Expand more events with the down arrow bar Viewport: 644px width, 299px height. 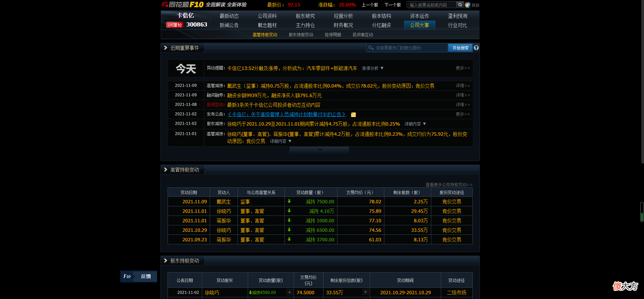tap(319, 150)
